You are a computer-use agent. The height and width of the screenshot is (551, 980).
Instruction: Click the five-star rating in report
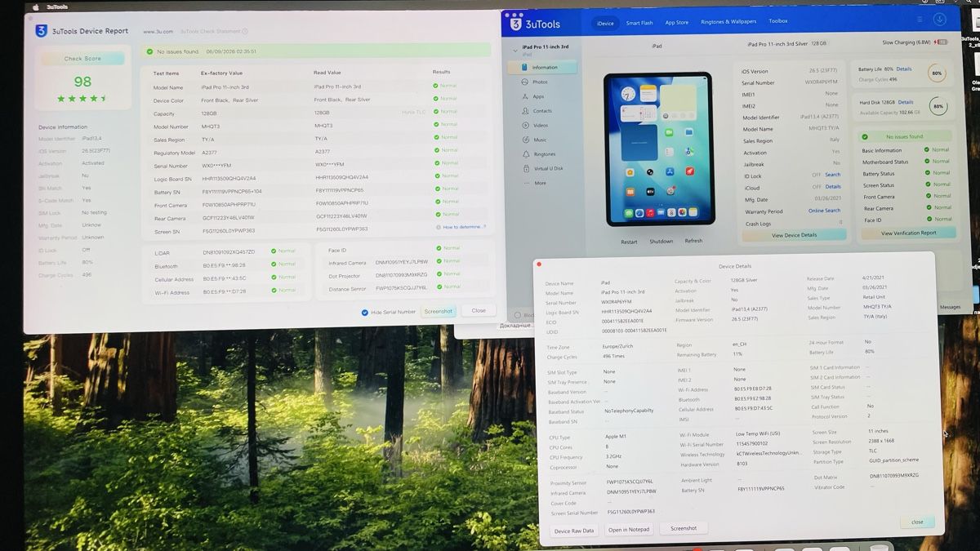[82, 99]
